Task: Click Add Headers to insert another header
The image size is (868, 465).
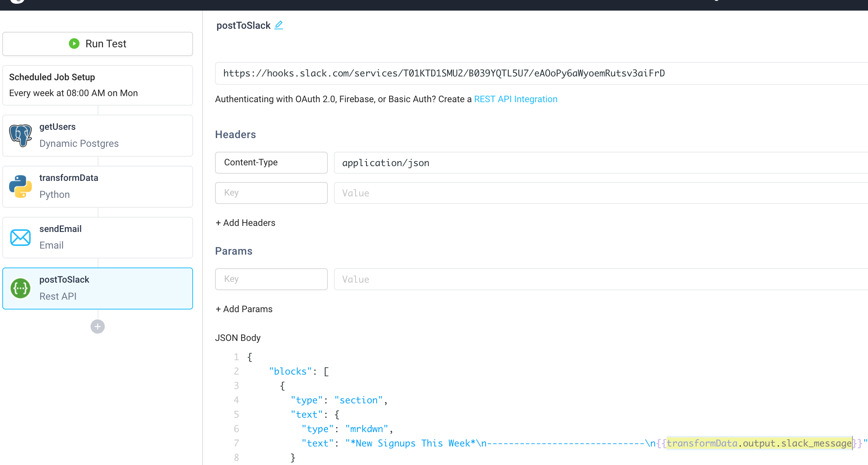Action: [x=245, y=222]
